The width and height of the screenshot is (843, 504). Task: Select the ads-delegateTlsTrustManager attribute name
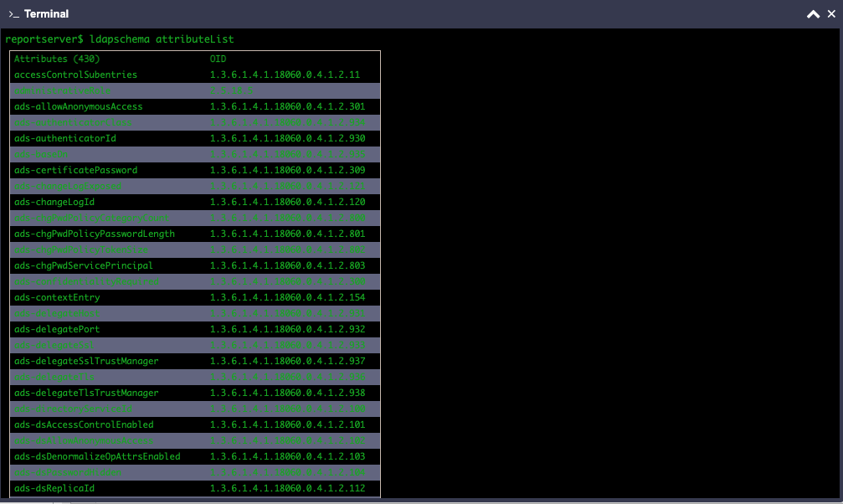86,393
